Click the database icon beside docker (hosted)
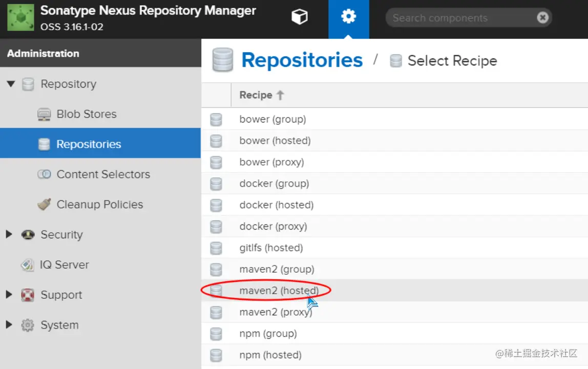The width and height of the screenshot is (588, 369). tap(216, 205)
